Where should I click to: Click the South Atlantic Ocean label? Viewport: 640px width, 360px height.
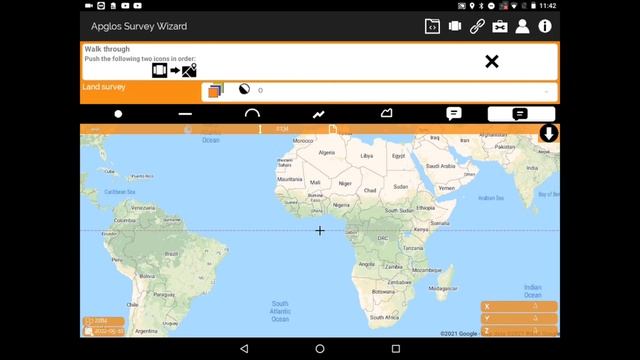click(x=280, y=311)
